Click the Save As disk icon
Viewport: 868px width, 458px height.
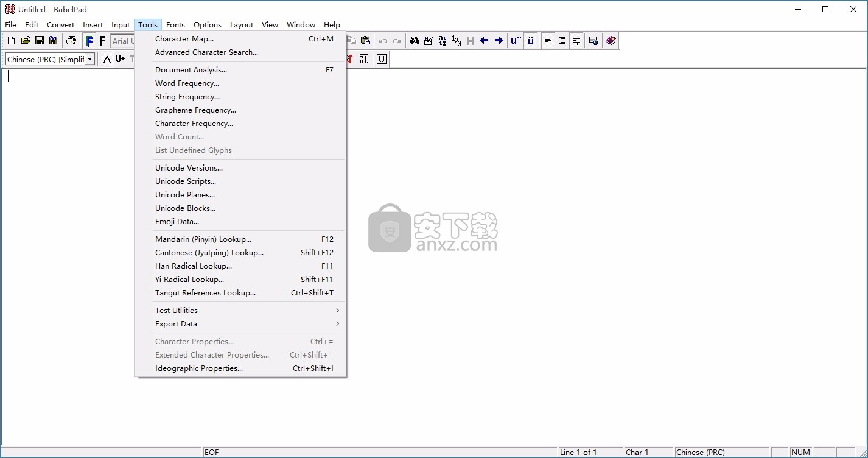point(54,41)
